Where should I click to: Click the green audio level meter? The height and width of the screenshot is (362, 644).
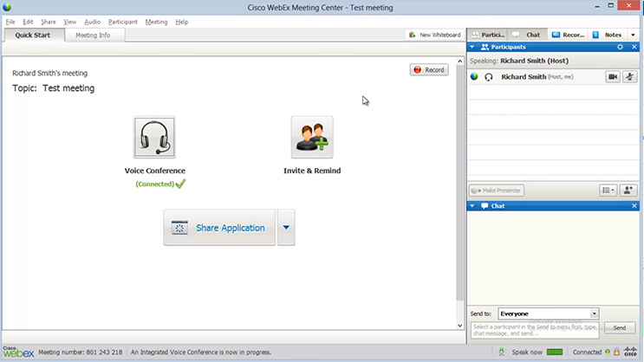tap(555, 352)
